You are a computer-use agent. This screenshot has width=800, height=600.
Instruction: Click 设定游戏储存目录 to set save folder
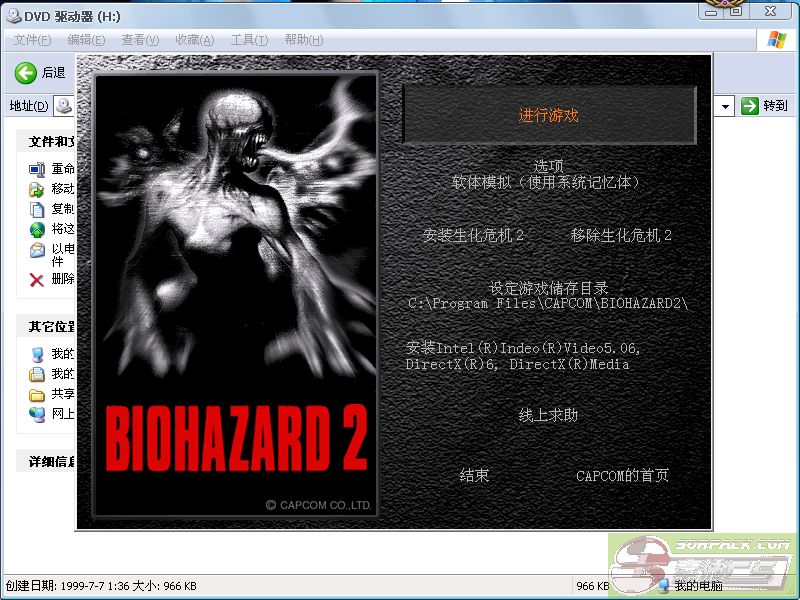coord(548,288)
